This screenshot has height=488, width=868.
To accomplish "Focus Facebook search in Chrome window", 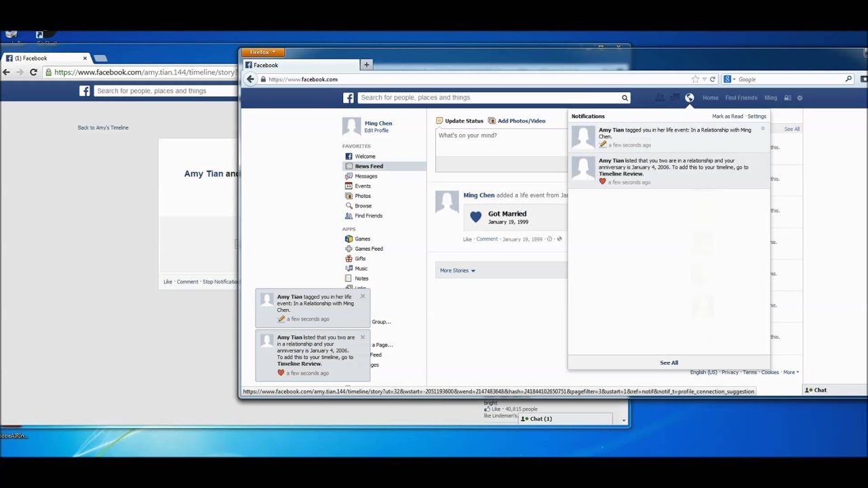I will [166, 91].
